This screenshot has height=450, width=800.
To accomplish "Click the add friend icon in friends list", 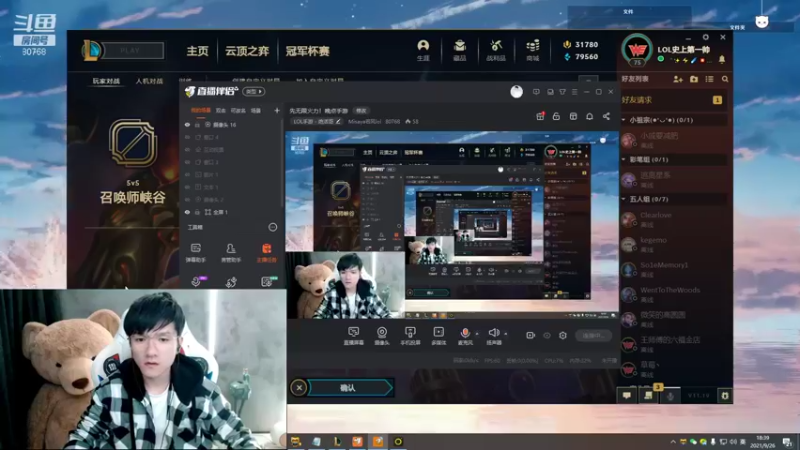I will tap(678, 79).
